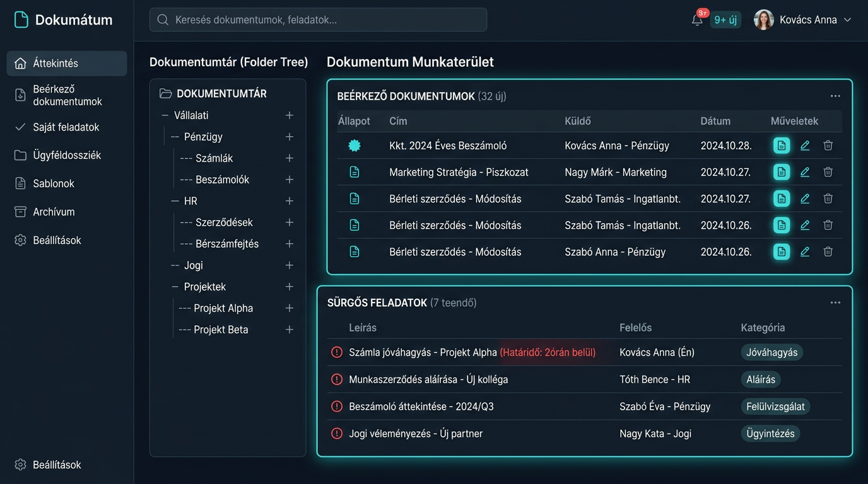Select Bérszámfejtés in the folder tree
The width and height of the screenshot is (868, 484).
227,244
